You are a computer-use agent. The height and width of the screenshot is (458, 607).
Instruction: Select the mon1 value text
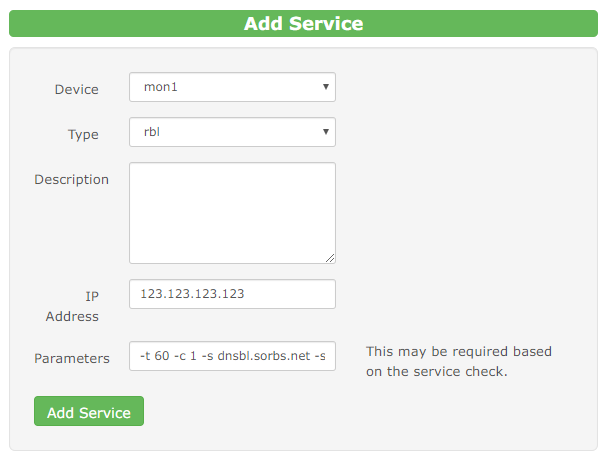(x=160, y=87)
